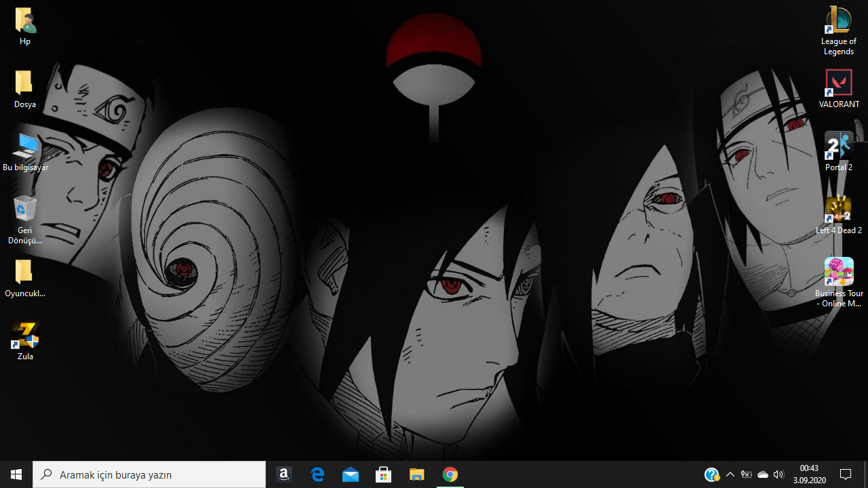Open the clock and calendar showing 00:43

809,474
